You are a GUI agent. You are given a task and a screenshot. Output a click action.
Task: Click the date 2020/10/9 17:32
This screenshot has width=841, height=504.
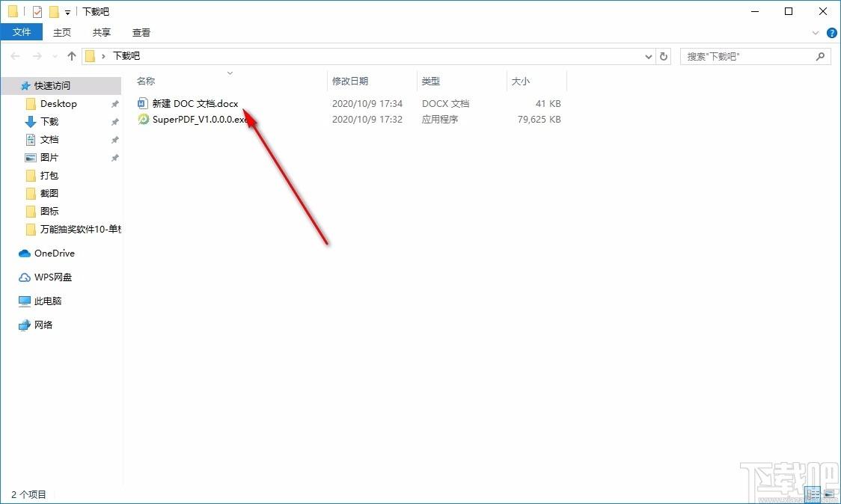pyautogui.click(x=367, y=119)
